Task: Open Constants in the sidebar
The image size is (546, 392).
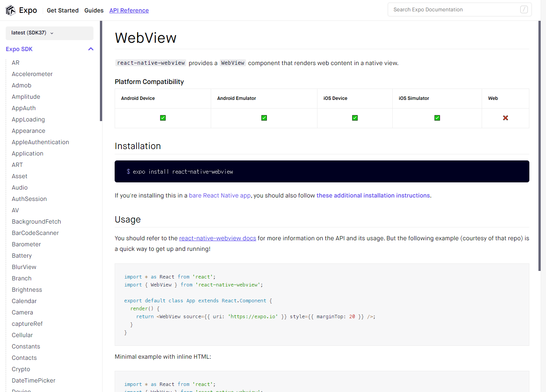Action: [x=26, y=347]
